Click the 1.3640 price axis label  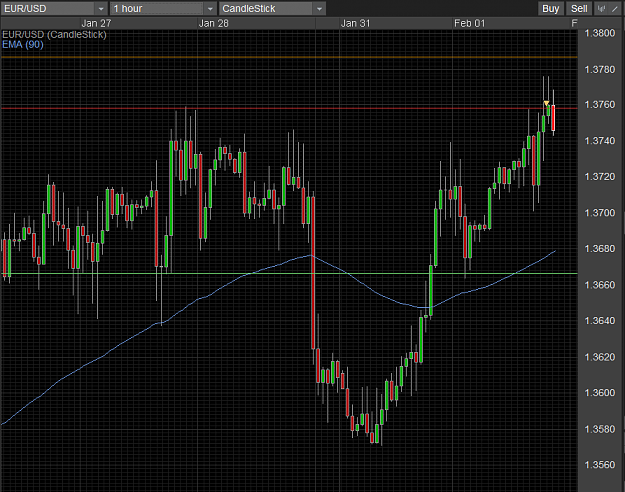point(599,321)
